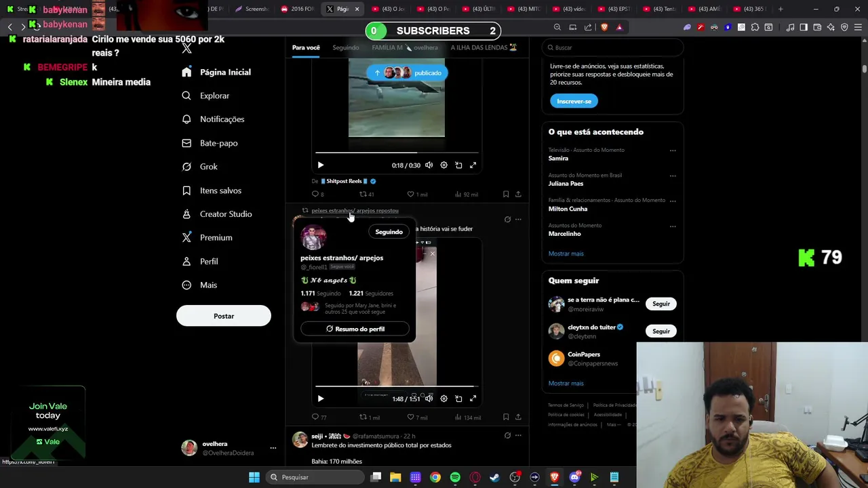Open Premium in the sidebar
Viewport: 868px width, 488px height.
click(x=207, y=238)
